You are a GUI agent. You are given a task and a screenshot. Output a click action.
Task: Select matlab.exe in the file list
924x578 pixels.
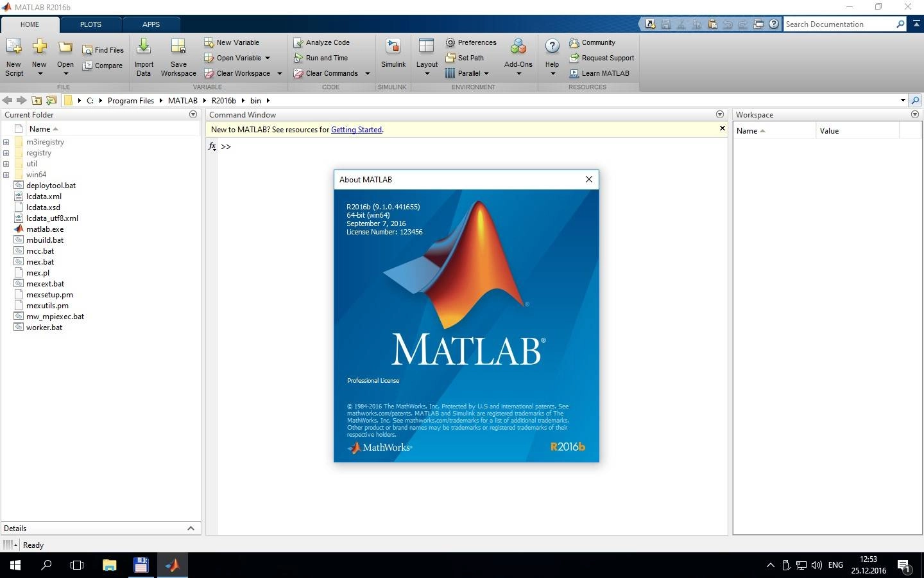point(45,229)
